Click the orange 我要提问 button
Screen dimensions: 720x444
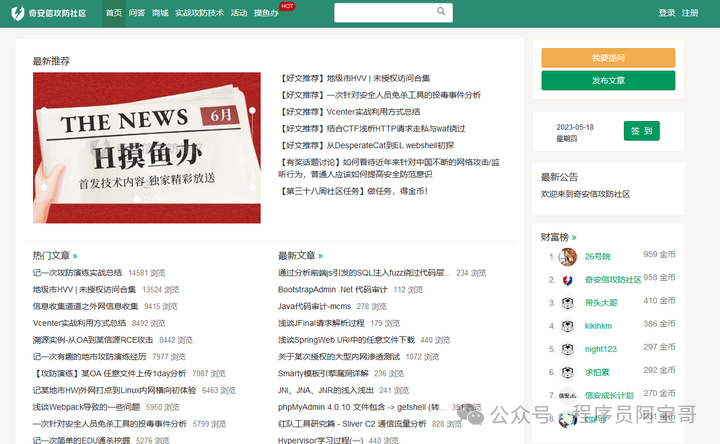(x=608, y=58)
